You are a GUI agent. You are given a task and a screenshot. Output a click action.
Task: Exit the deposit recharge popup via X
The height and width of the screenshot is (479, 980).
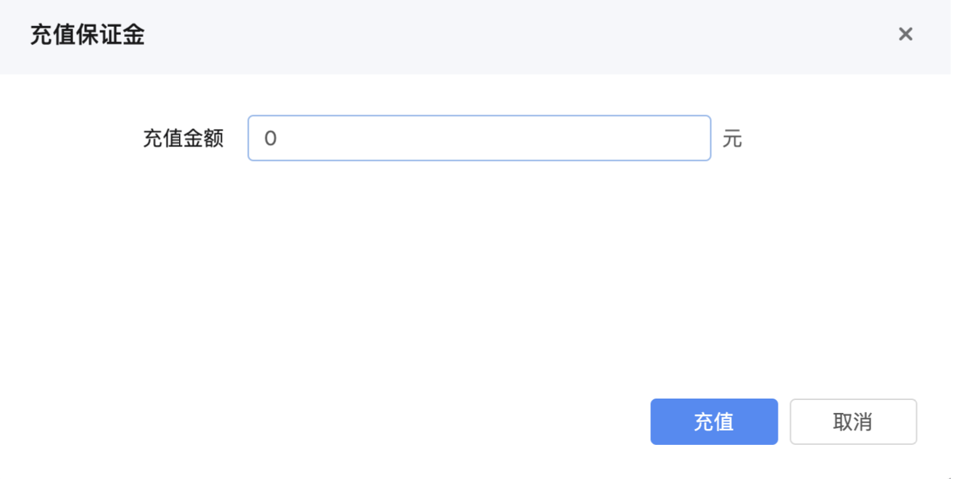pyautogui.click(x=905, y=34)
